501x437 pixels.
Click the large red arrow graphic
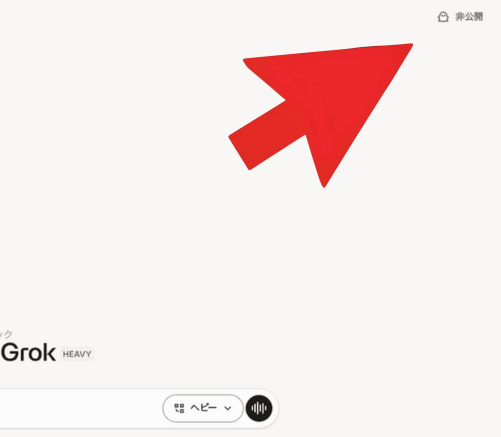(x=321, y=115)
